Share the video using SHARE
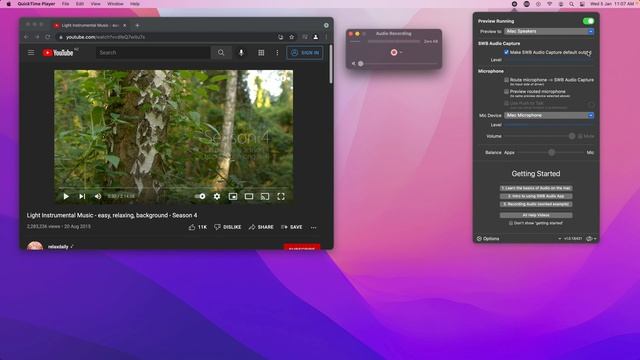This screenshot has width=640, height=360. click(x=261, y=227)
